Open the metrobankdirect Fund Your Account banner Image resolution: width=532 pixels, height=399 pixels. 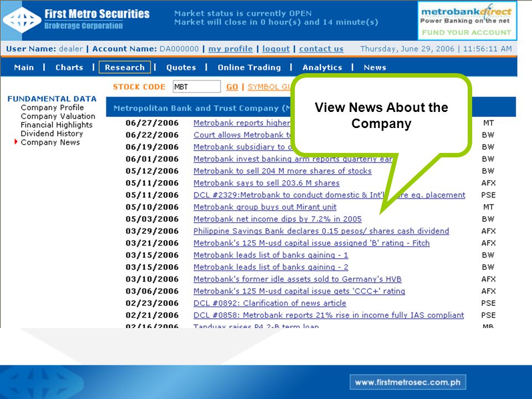[x=467, y=21]
